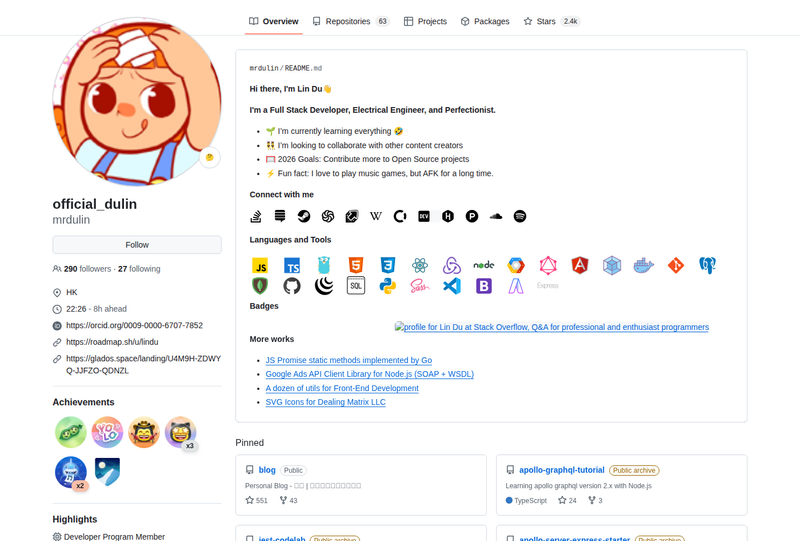
Task: Open the ORCID profile link
Action: [x=134, y=326]
